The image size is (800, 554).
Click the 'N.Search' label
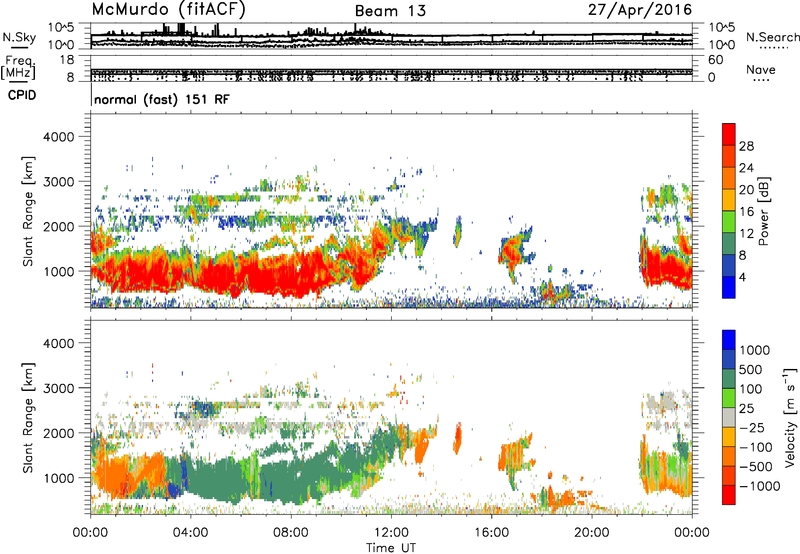pos(772,37)
